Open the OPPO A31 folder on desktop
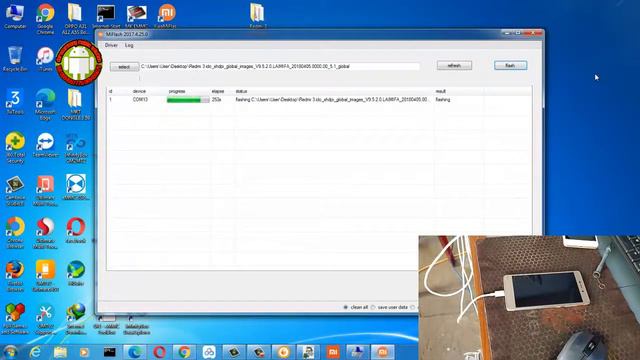 pos(75,19)
